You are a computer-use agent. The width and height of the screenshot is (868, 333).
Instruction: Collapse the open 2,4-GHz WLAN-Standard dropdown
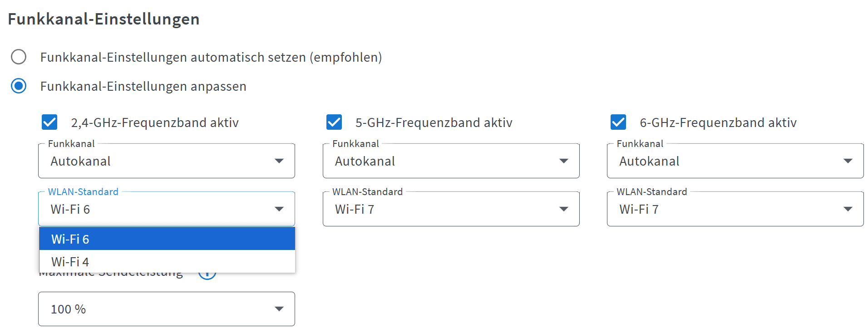point(279,209)
